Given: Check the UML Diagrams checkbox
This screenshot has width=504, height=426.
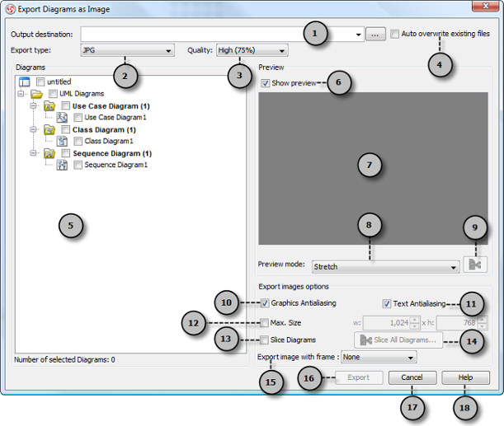Looking at the screenshot, I should click(x=53, y=94).
